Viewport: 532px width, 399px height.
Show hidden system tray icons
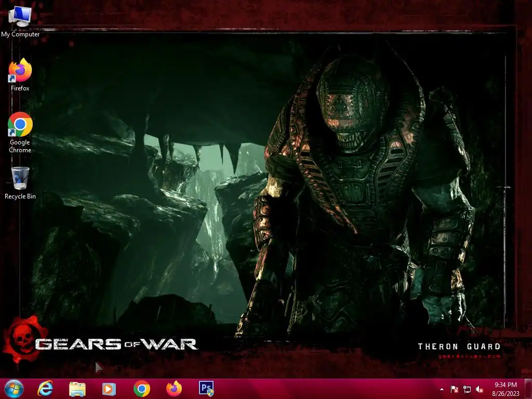(442, 389)
